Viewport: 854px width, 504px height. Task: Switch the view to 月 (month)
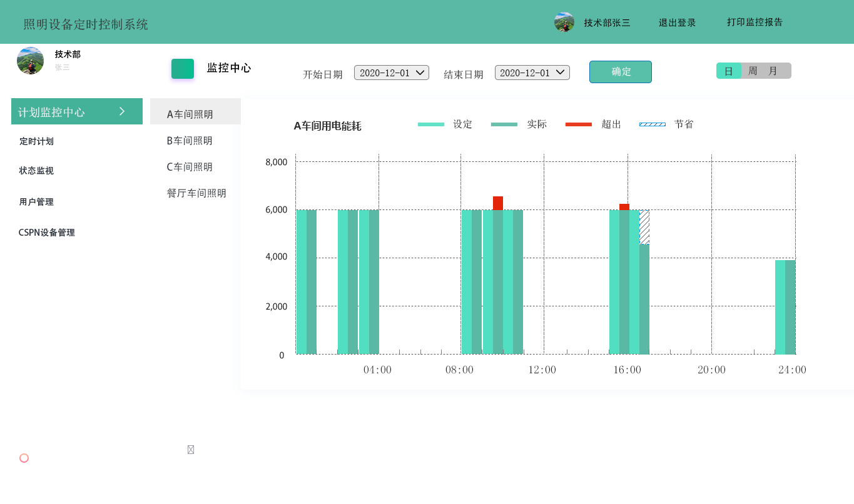pos(773,71)
